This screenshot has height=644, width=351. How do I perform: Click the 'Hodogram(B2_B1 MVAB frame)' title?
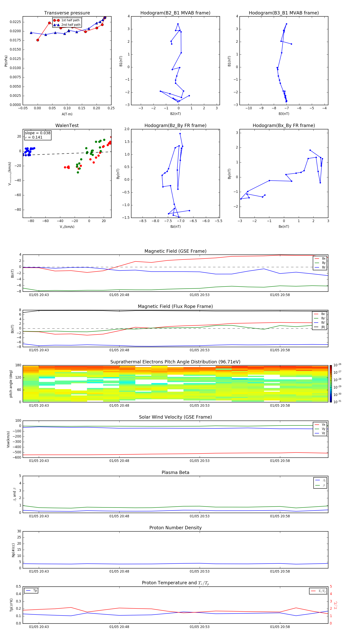(x=175, y=13)
